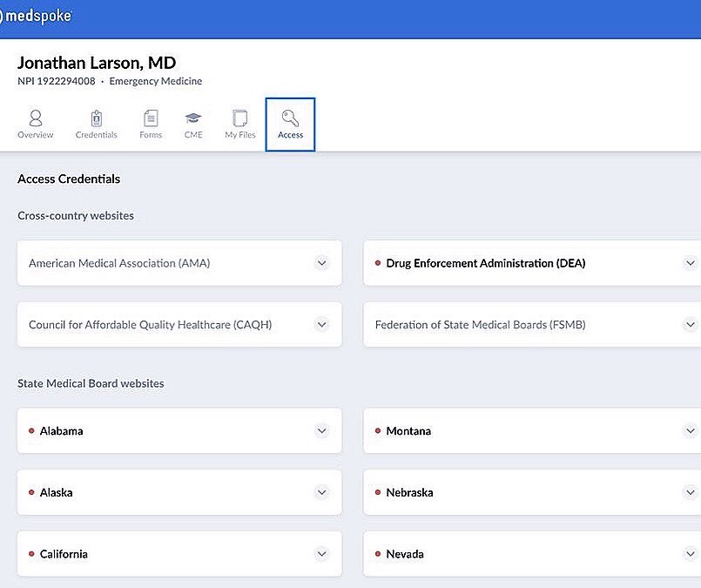701x588 pixels.
Task: Click the red dot beside Montana
Action: [x=378, y=431]
